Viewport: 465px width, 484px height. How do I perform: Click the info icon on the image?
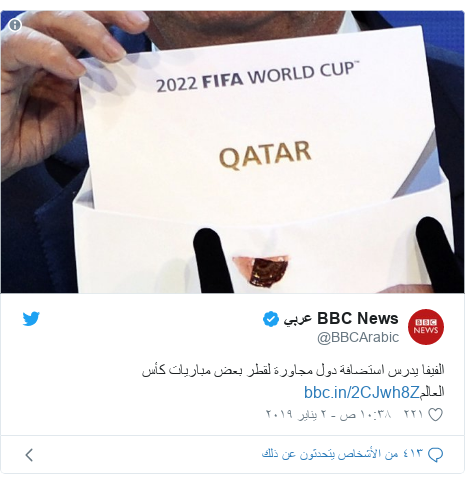(15, 25)
